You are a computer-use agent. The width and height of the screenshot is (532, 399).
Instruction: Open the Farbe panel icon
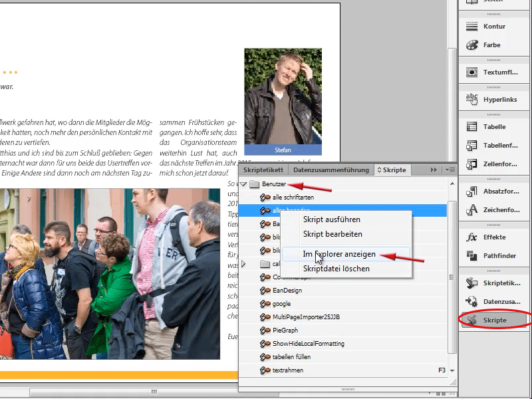(471, 45)
